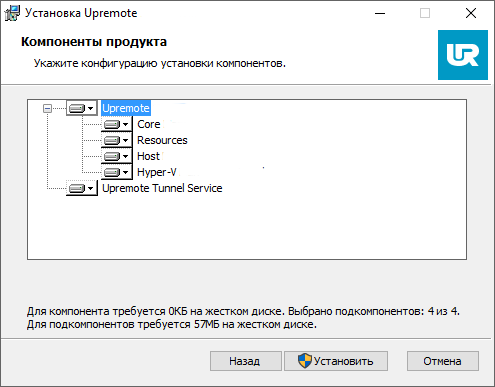Screen dimensions: 495x387
Task: Open the Resources feature install-state dropdown
Action: tap(117, 140)
